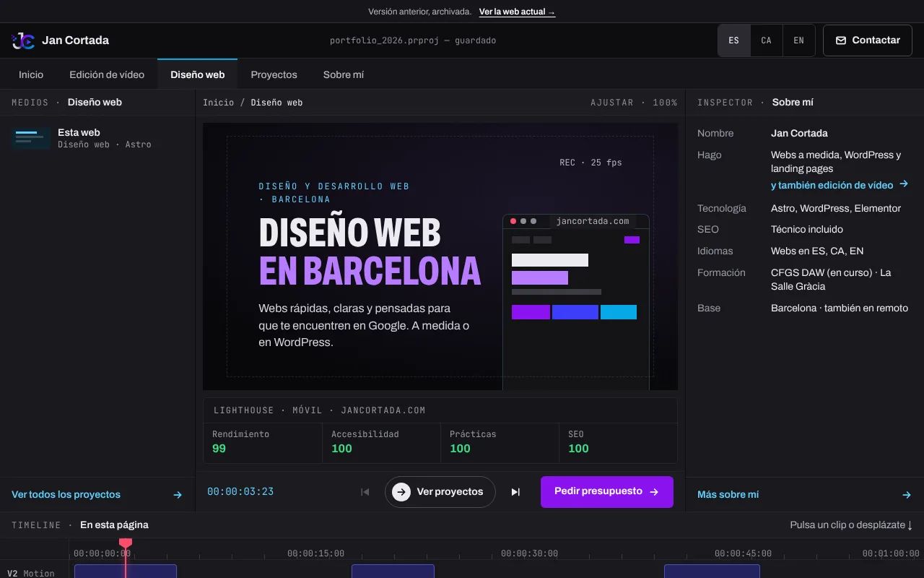924x578 pixels.
Task: Click the Accesibilidad 100 score cell
Action: pyautogui.click(x=381, y=442)
